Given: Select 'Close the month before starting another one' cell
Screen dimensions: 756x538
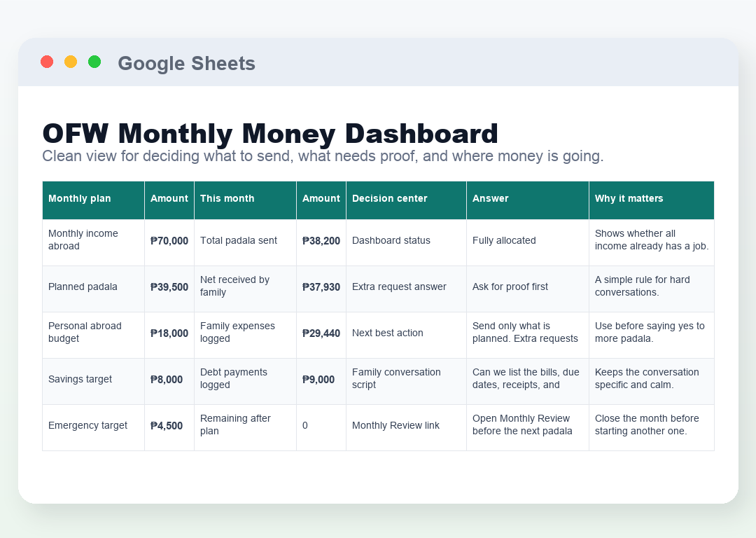Looking at the screenshot, I should (652, 428).
